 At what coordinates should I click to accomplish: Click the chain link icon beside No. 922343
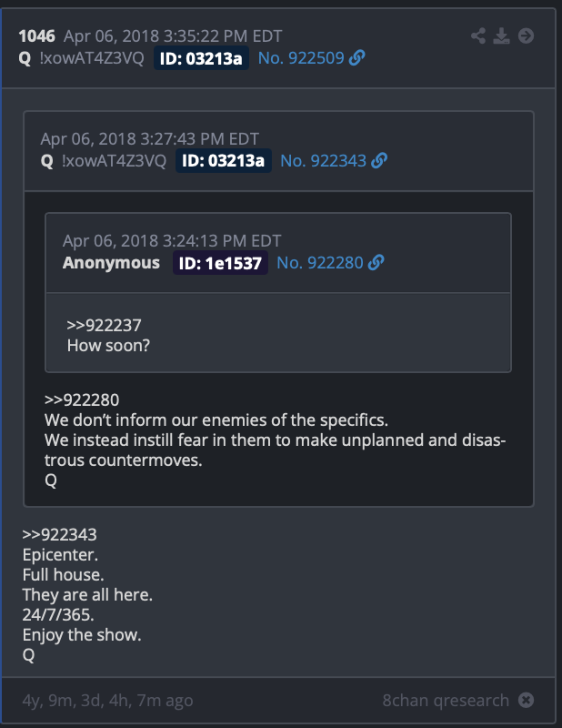(379, 161)
